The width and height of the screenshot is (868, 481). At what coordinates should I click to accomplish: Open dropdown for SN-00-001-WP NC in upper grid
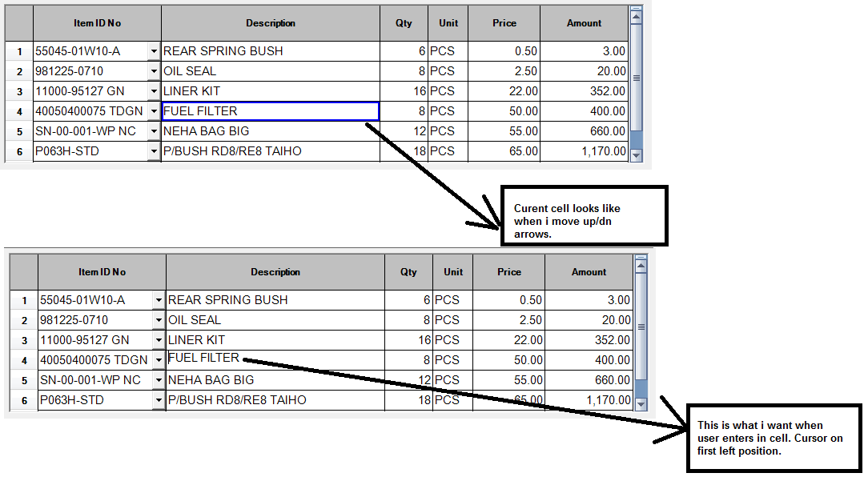pyautogui.click(x=154, y=131)
